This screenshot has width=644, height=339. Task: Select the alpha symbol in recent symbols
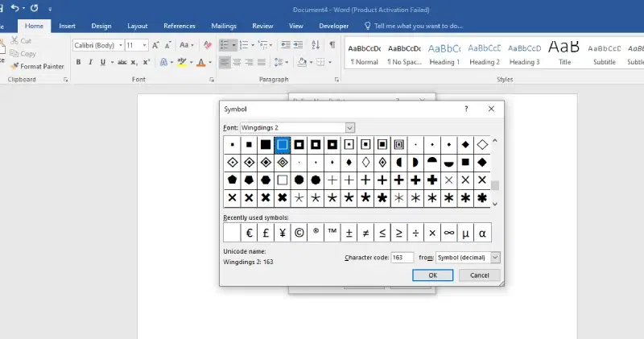(482, 234)
